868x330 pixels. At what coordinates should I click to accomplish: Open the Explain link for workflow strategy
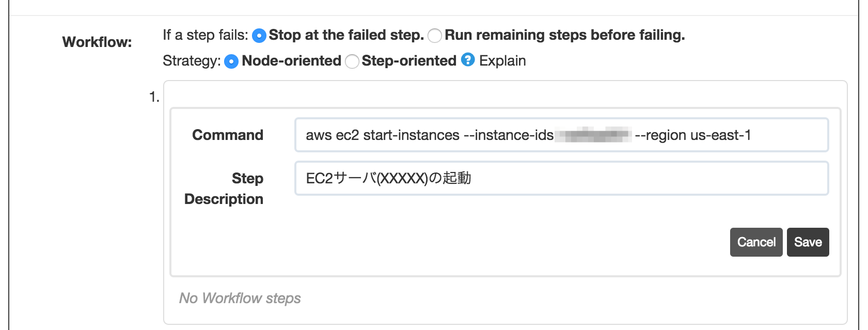pos(502,60)
